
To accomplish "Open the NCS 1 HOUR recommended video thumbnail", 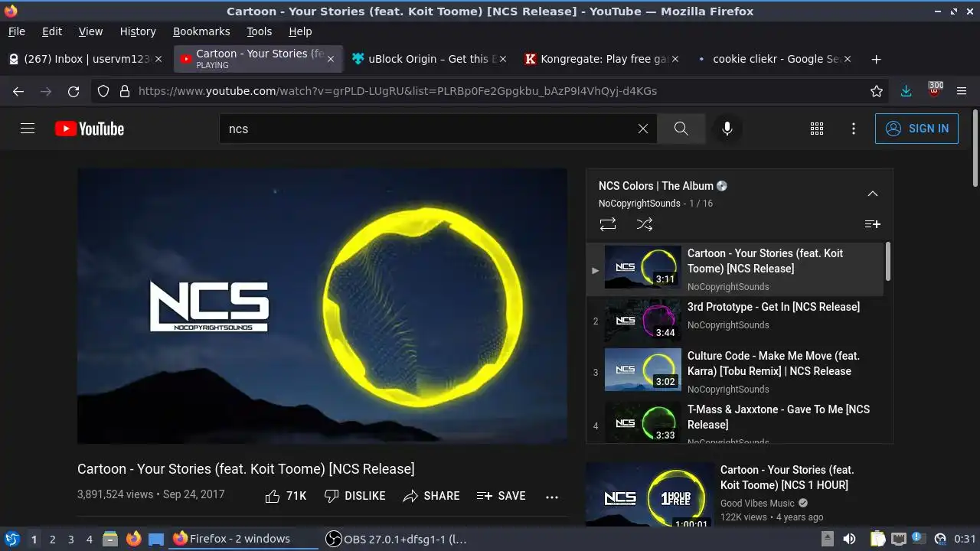I will 650,494.
